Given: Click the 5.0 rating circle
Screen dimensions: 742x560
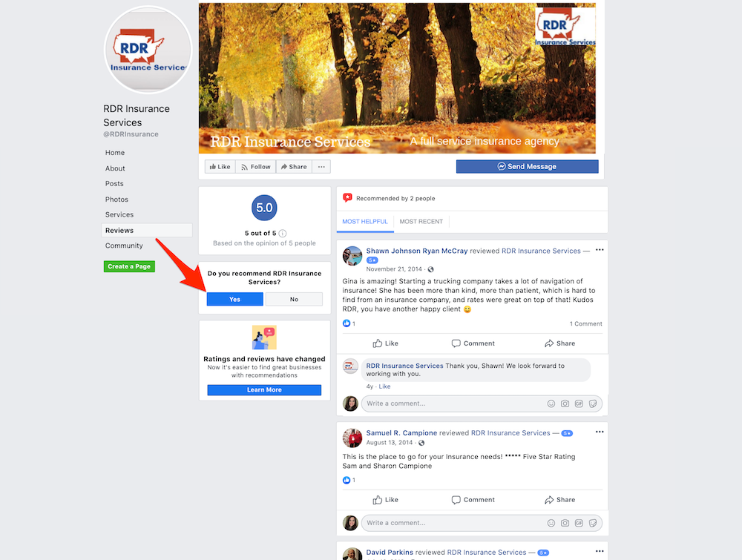Looking at the screenshot, I should pyautogui.click(x=264, y=208).
